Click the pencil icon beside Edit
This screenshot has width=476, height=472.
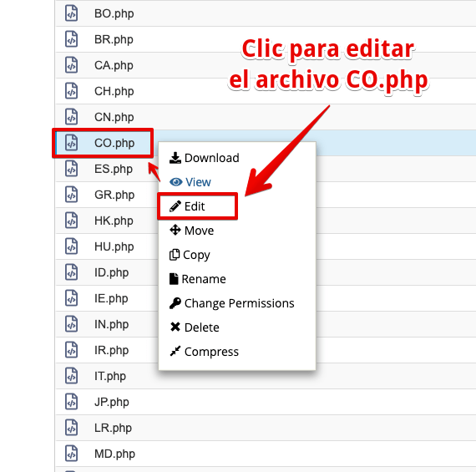point(175,206)
